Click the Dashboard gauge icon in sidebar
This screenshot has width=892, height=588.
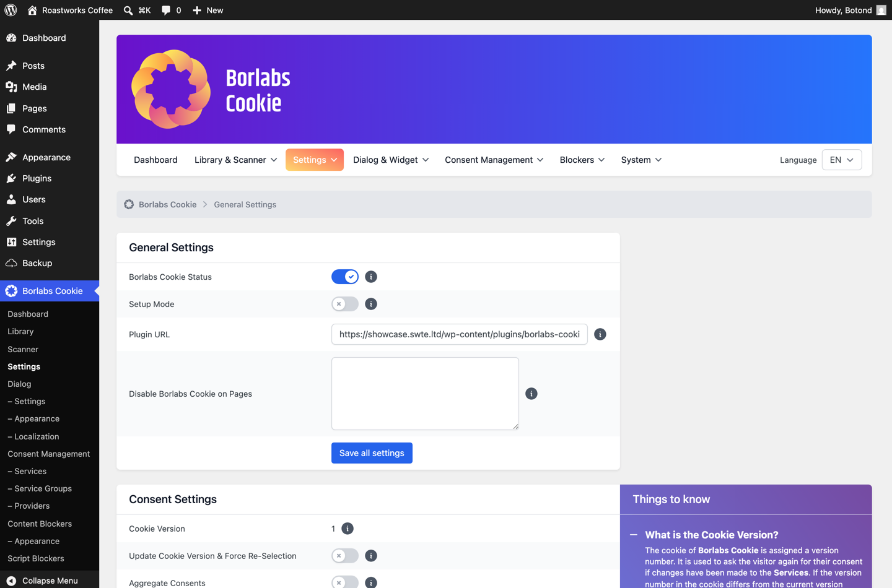[x=11, y=38]
